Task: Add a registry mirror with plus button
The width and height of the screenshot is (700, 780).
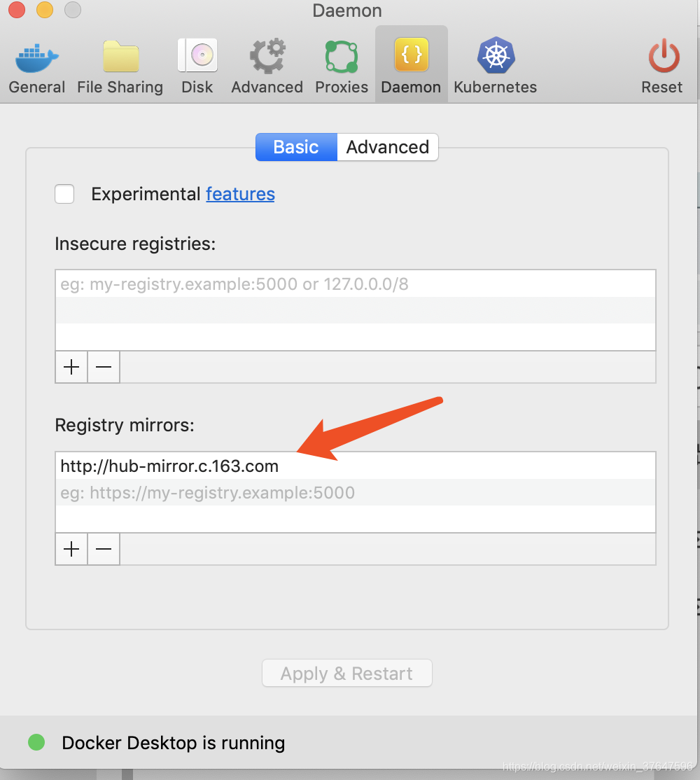Action: pyautogui.click(x=71, y=549)
